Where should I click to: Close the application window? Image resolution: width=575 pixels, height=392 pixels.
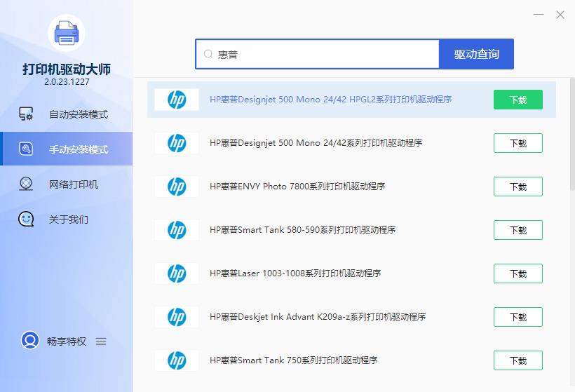coord(560,15)
